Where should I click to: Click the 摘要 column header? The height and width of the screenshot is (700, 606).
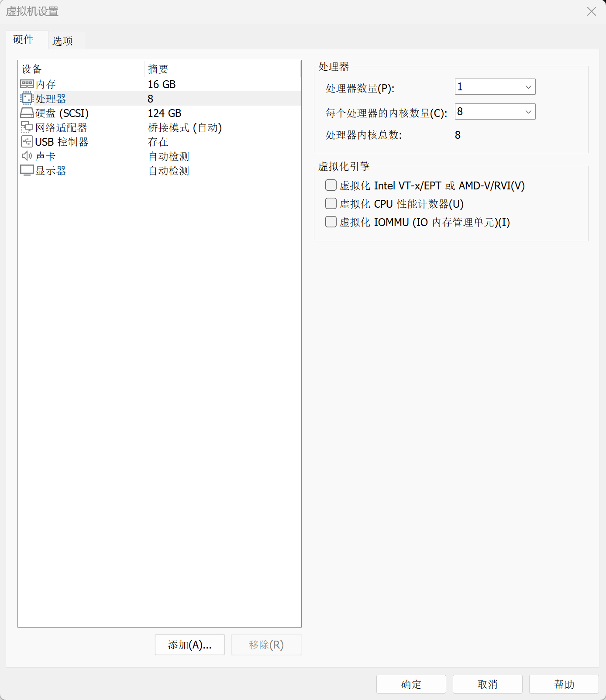pyautogui.click(x=158, y=69)
